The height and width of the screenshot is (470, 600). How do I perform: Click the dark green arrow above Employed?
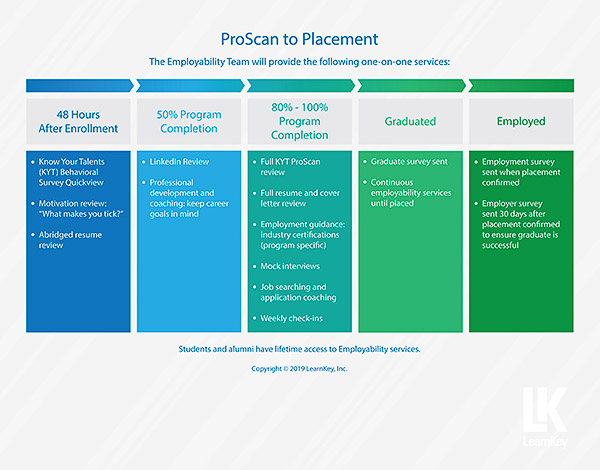pos(521,86)
